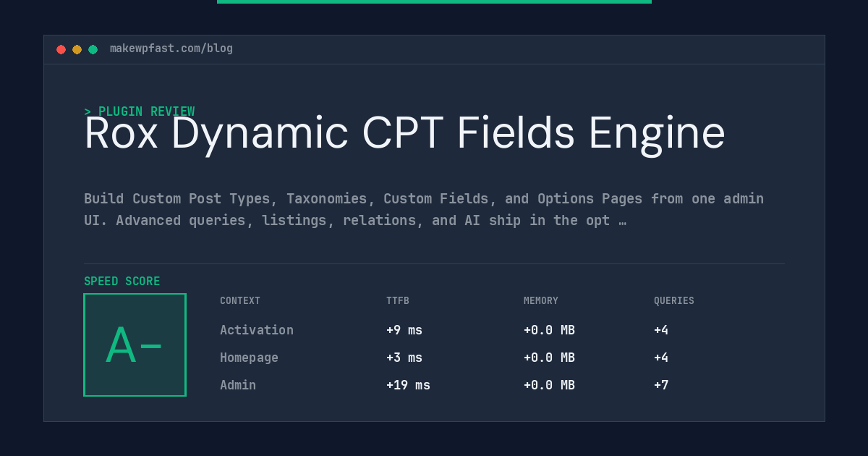Click the plugin description paragraph
The width and height of the screenshot is (868, 456).
point(424,209)
